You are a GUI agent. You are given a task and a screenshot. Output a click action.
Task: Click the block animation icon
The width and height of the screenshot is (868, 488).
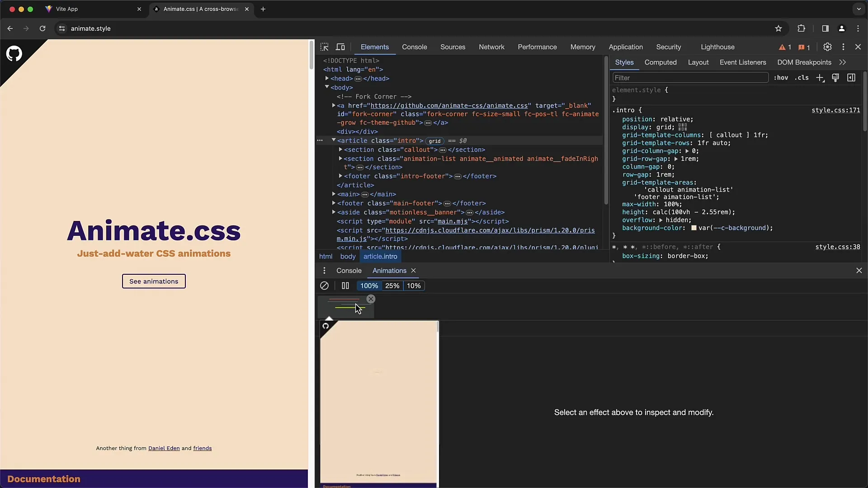(324, 286)
